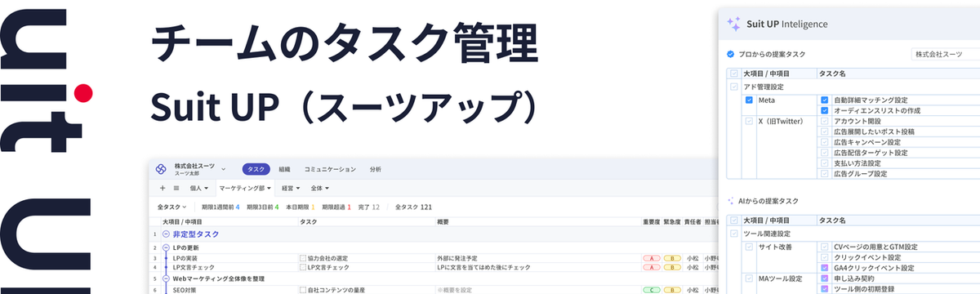Open the マーケティング部 dropdown
This screenshot has width=980, height=294.
click(248, 188)
